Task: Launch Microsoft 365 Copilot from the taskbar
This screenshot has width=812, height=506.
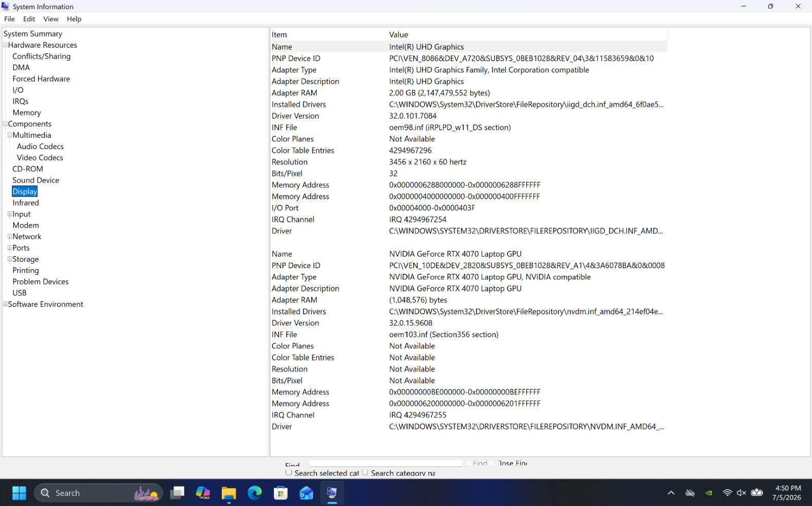Action: pyautogui.click(x=203, y=493)
